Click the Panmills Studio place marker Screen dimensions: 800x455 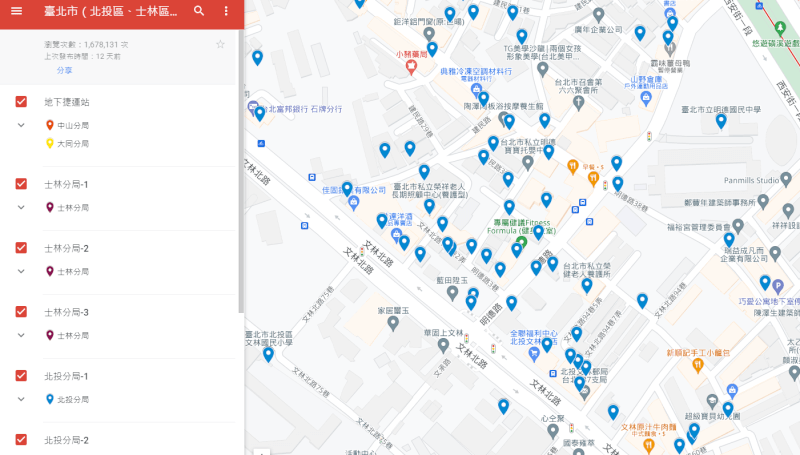coord(786,179)
